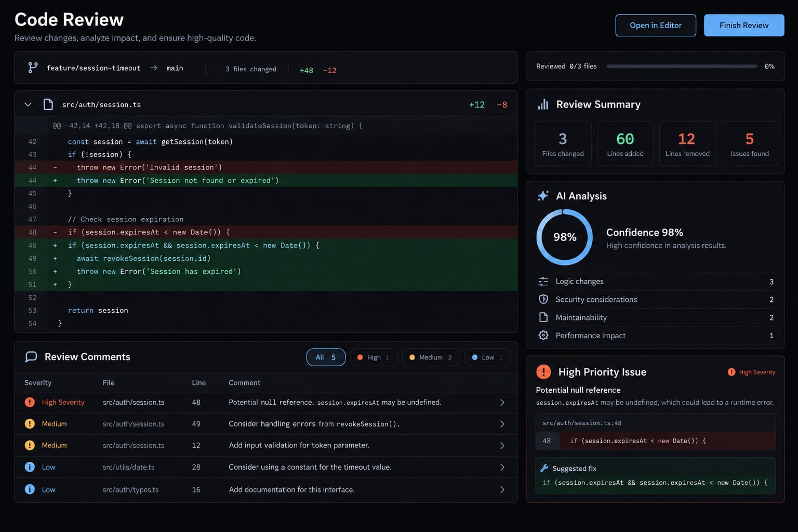Show all 5 review comments

326,357
